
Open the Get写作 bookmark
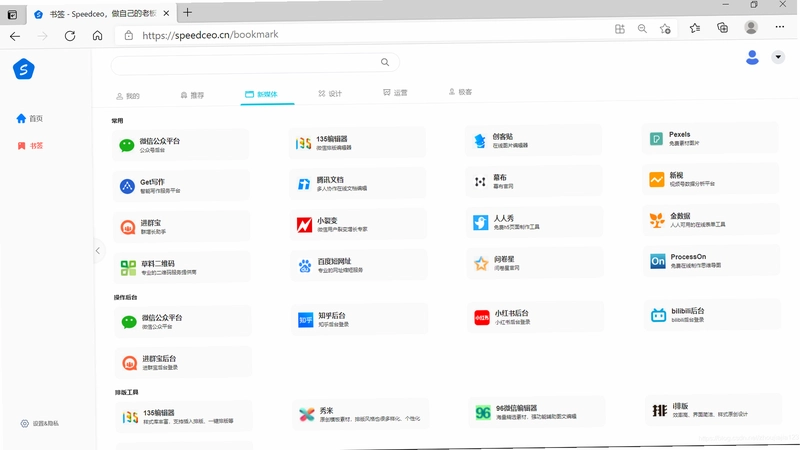(181, 186)
